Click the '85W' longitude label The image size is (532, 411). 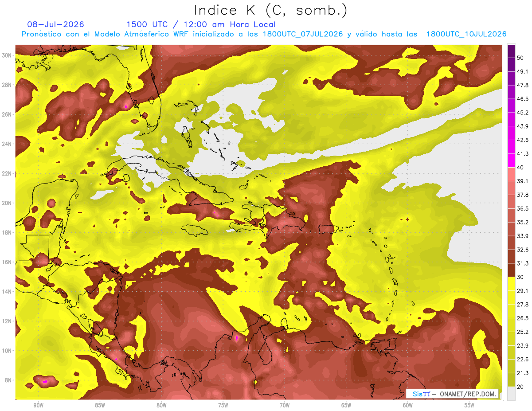pos(100,405)
